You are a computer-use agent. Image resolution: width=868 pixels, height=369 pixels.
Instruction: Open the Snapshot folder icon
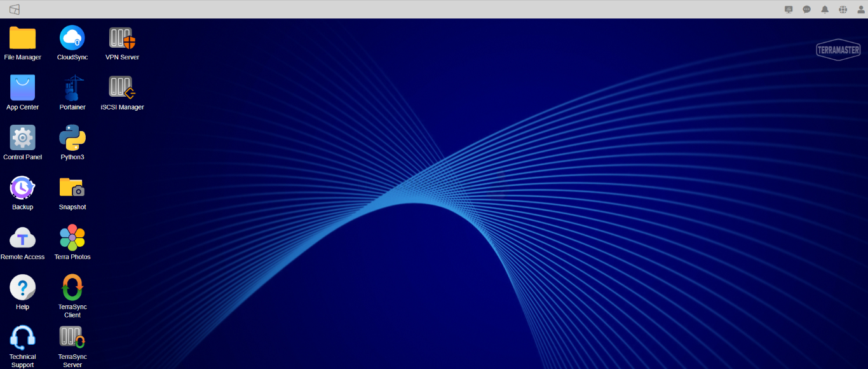(72, 188)
